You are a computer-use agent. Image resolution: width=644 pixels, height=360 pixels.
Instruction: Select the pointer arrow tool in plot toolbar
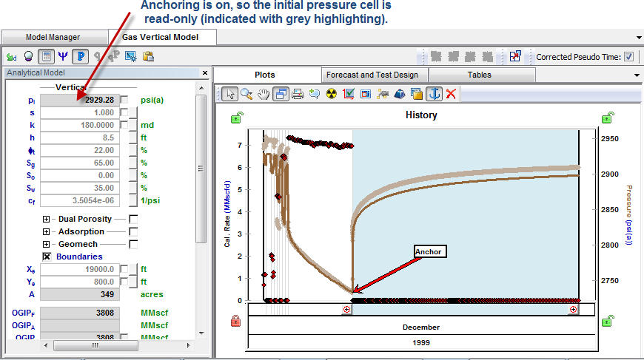[230, 93]
